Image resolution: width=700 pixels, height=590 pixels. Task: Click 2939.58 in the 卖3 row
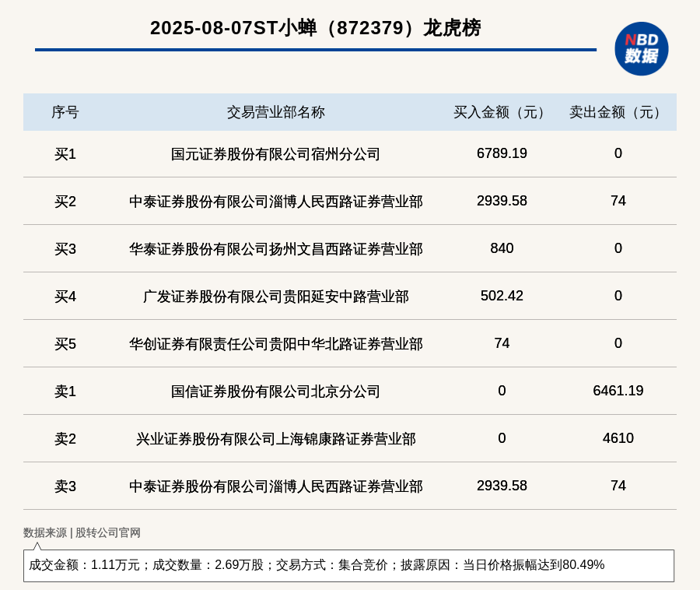tap(502, 485)
